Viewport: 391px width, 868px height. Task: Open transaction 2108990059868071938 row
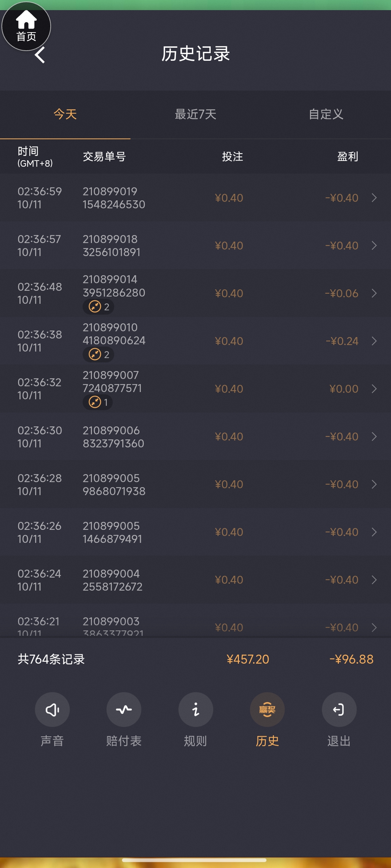pyautogui.click(x=195, y=484)
